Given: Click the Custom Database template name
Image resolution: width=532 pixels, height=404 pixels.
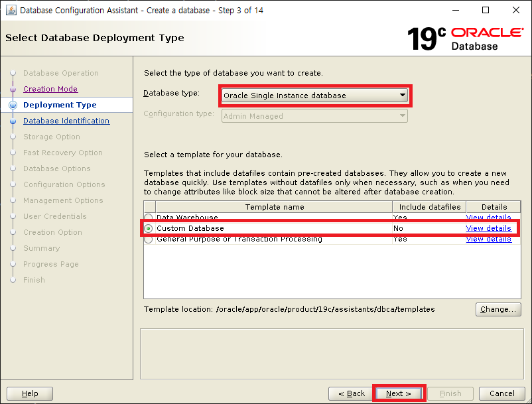Looking at the screenshot, I should tap(190, 228).
